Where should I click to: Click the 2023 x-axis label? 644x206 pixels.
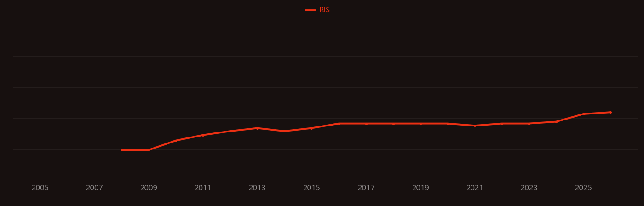[x=529, y=188]
